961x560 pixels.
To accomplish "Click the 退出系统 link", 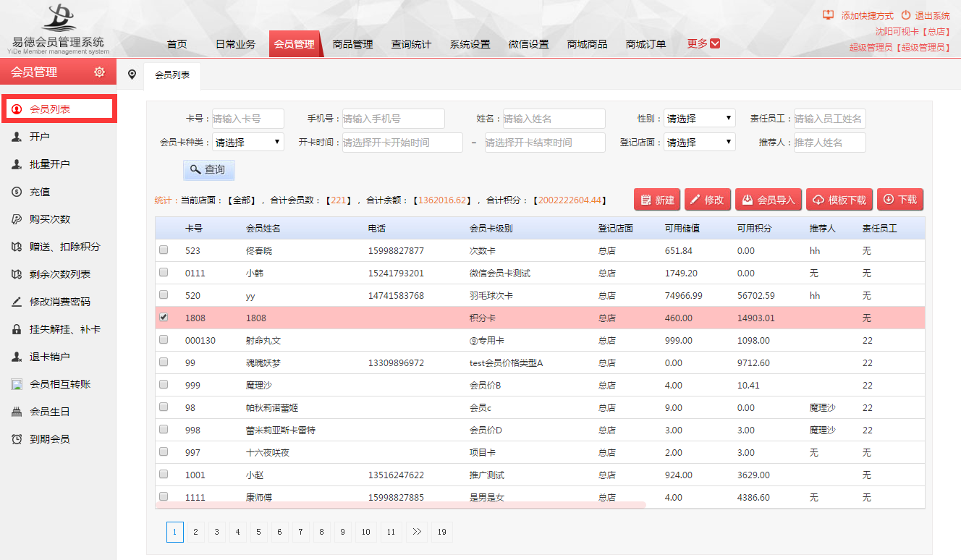I will (933, 16).
